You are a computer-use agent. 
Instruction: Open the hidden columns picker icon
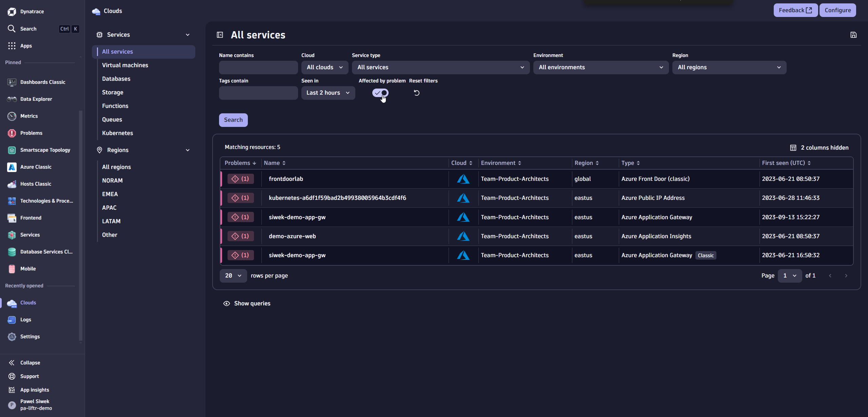click(x=794, y=148)
